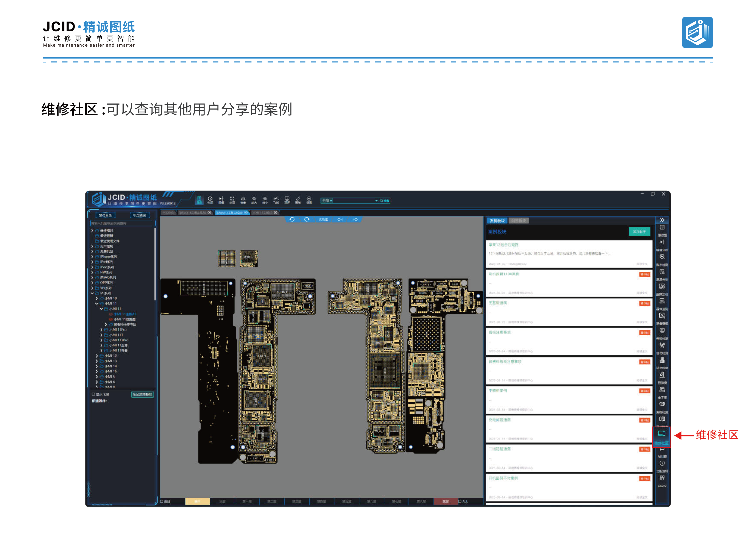756x535 pixels.
Task: Open 阻值分析 in the right sidebar
Action: click(662, 246)
